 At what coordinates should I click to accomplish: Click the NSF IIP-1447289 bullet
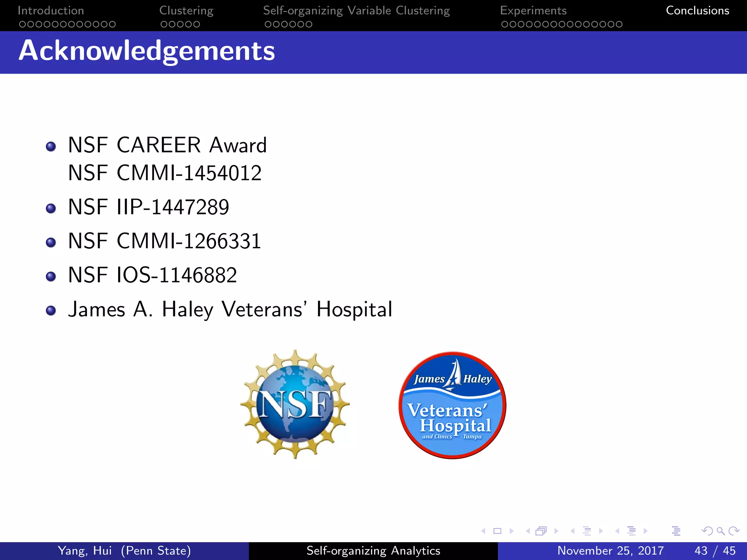pyautogui.click(x=148, y=207)
